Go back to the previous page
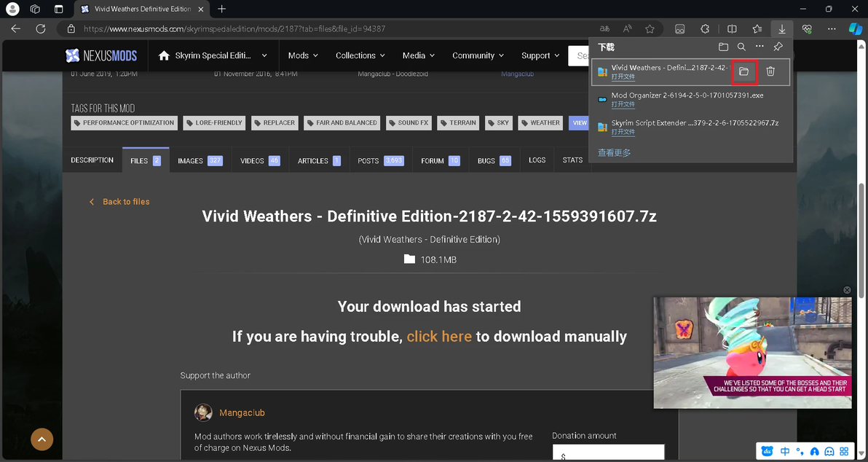The width and height of the screenshot is (868, 462). pos(15,29)
